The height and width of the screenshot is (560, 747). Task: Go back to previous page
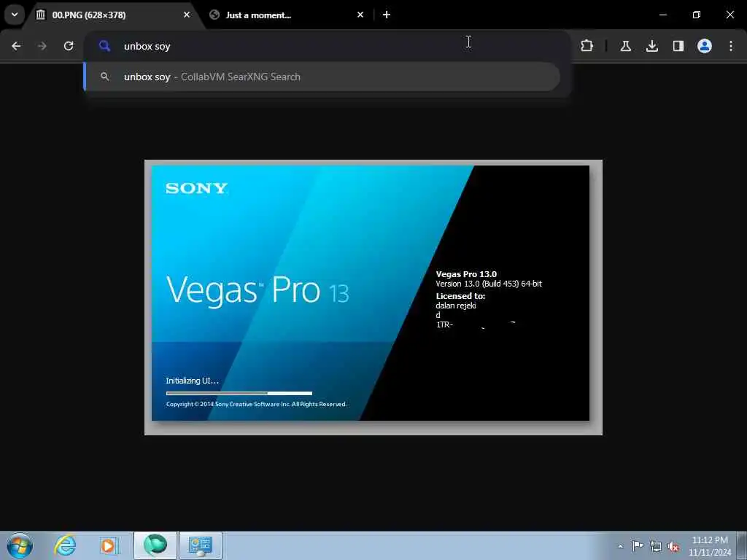coord(16,46)
